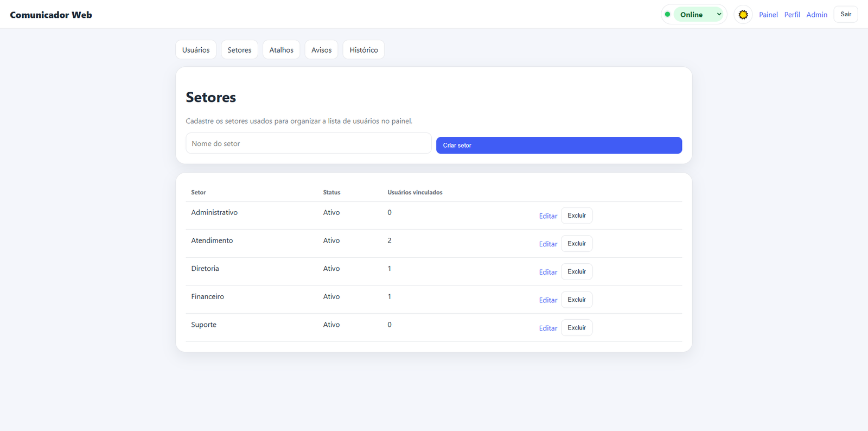Open the Usuários tab
868x431 pixels.
click(x=196, y=50)
